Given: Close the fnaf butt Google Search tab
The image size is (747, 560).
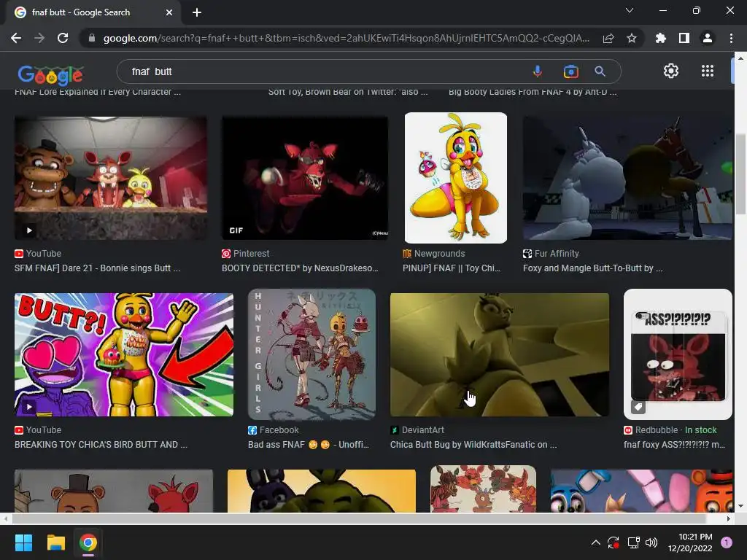Looking at the screenshot, I should tap(169, 12).
